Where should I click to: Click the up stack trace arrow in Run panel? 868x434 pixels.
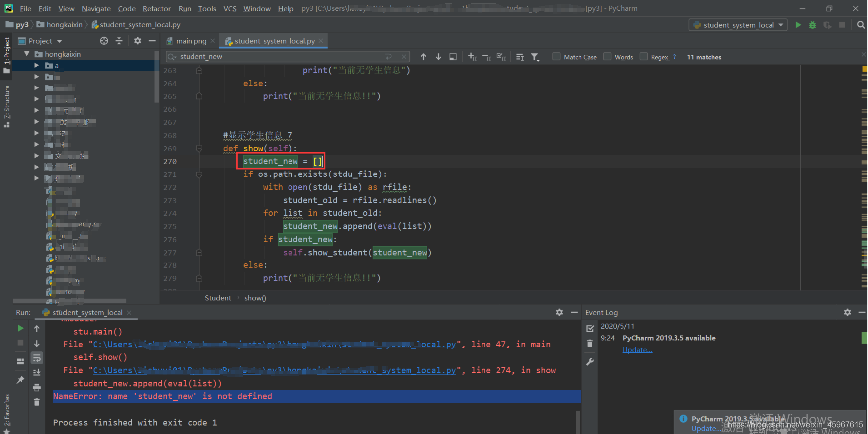[x=37, y=329]
